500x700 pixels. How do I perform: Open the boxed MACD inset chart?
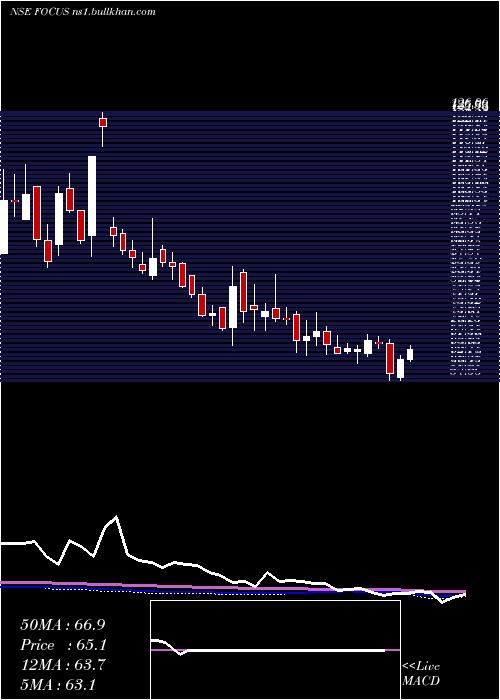(x=275, y=650)
